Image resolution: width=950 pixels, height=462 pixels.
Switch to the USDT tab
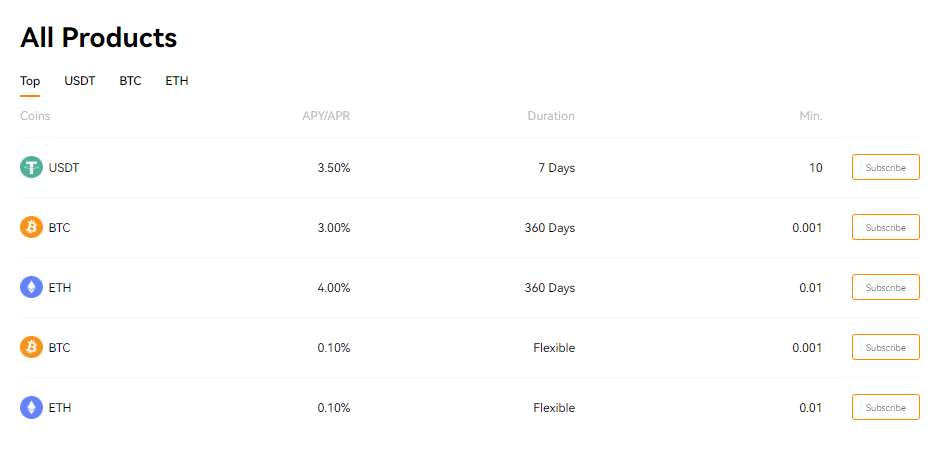pyautogui.click(x=80, y=81)
